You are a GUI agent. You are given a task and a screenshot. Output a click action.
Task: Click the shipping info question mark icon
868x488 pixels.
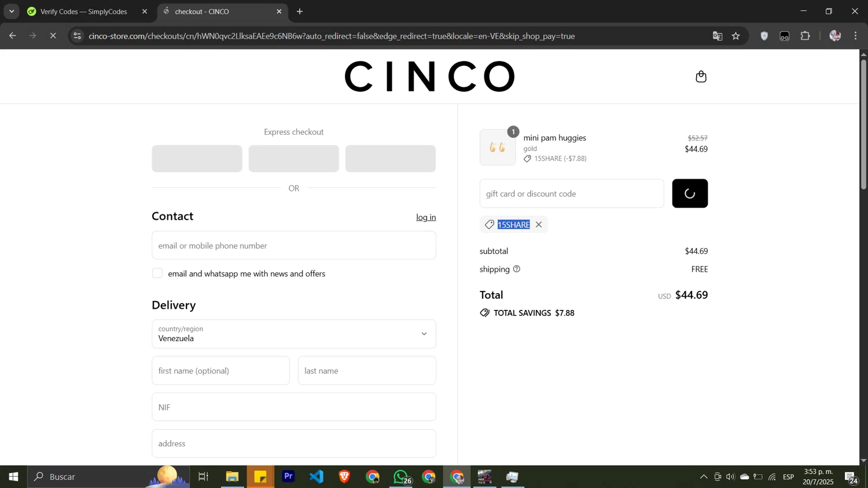(517, 269)
